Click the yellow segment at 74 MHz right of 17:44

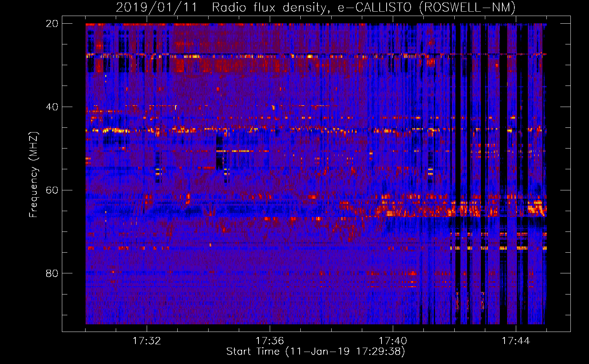(522, 248)
